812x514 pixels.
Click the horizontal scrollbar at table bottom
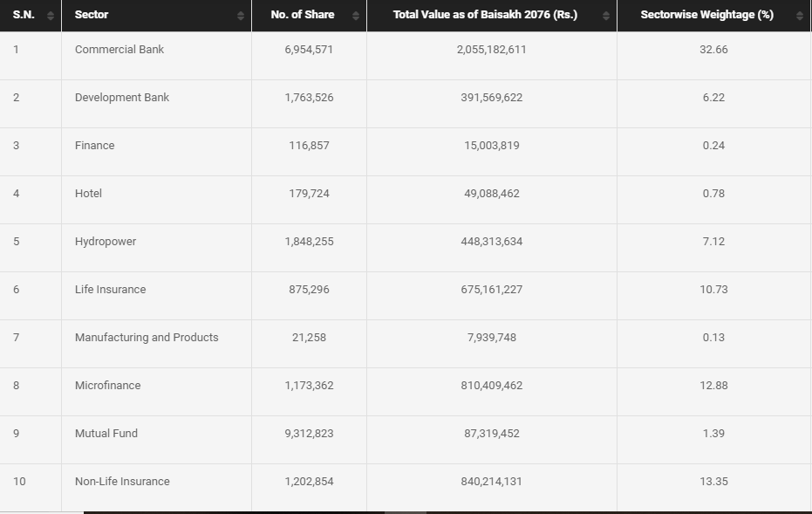[447, 512]
